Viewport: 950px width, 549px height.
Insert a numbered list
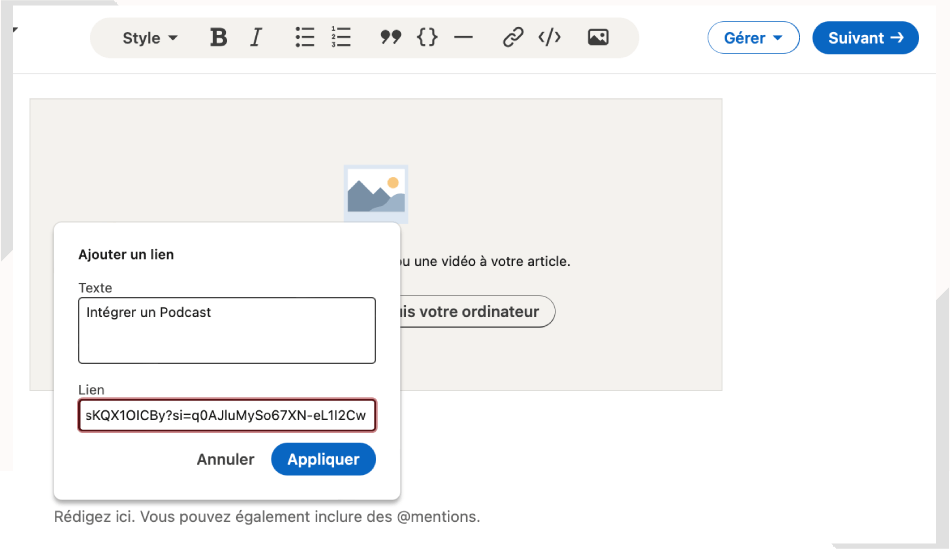341,38
